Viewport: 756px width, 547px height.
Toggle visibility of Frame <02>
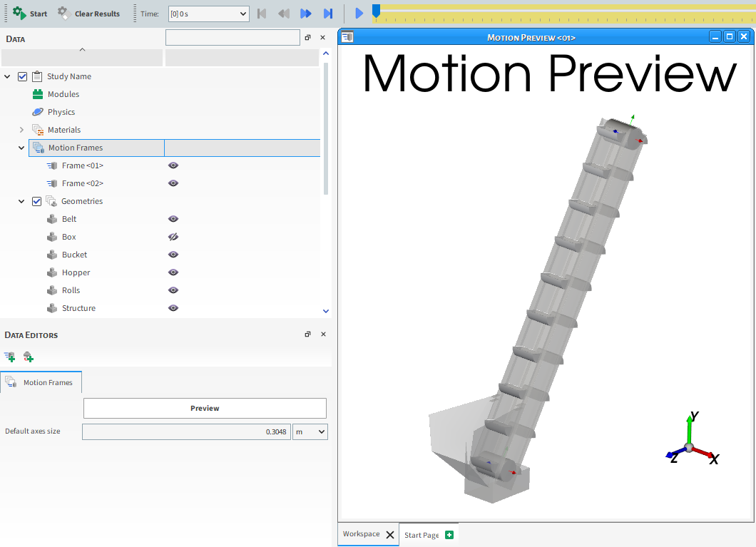coord(173,183)
